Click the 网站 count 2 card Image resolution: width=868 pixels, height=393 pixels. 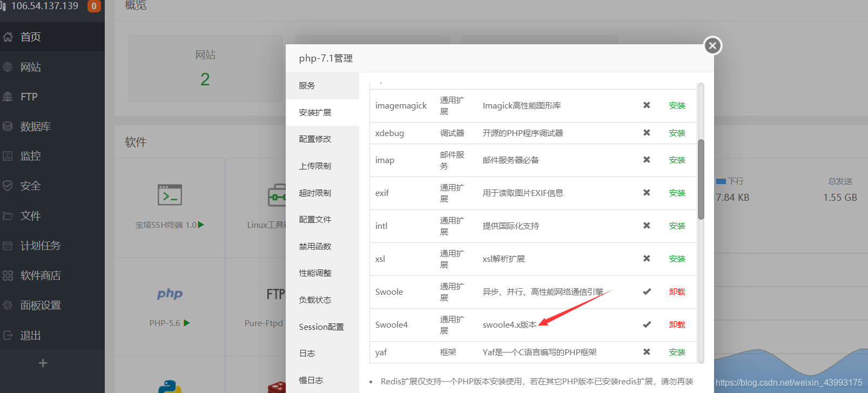click(x=205, y=69)
